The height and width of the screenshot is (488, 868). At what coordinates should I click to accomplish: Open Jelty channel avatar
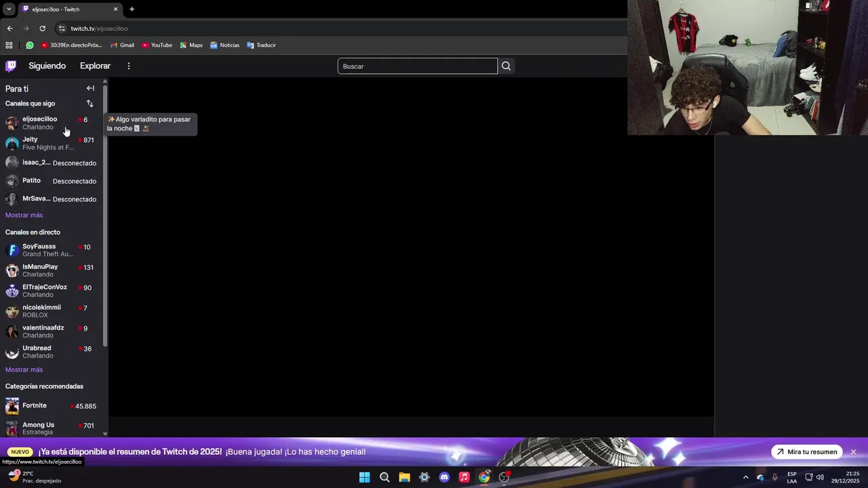tap(12, 143)
